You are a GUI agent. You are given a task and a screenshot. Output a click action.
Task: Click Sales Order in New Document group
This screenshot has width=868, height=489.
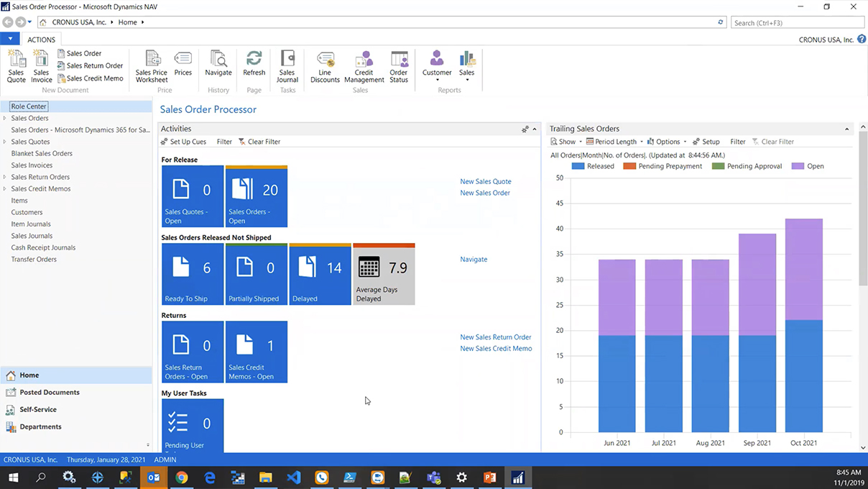coord(79,53)
